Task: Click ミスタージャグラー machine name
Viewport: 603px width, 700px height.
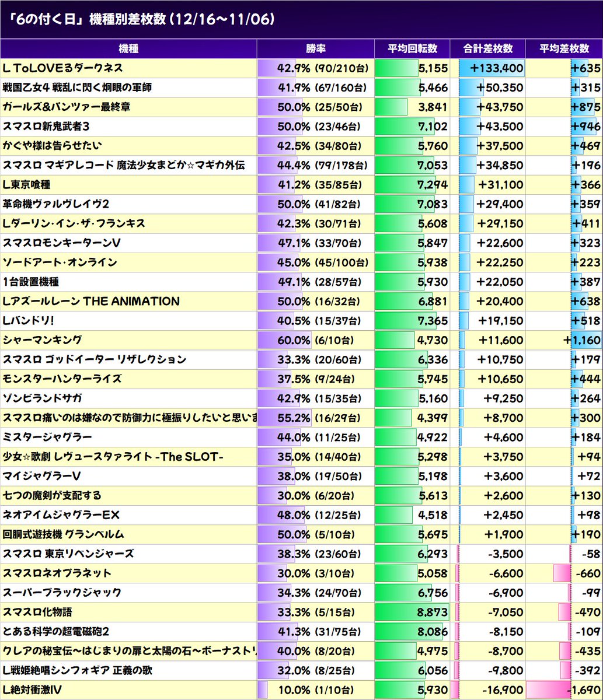Action: 47,437
